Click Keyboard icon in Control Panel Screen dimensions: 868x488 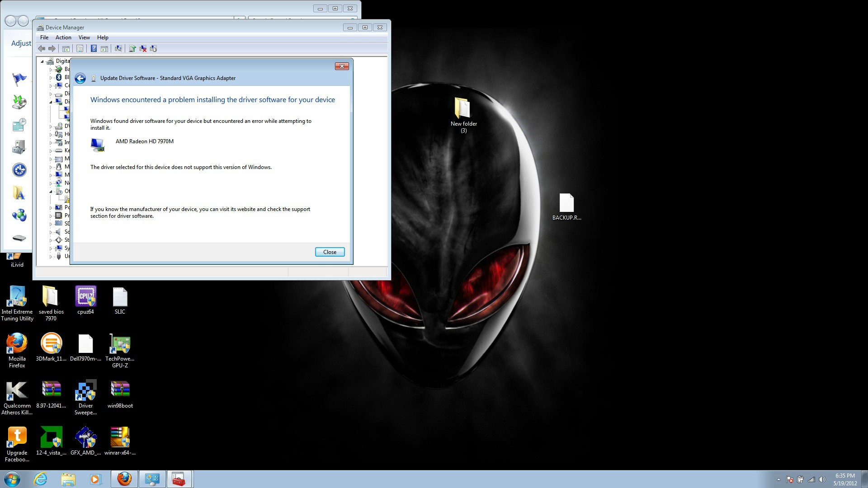19,238
